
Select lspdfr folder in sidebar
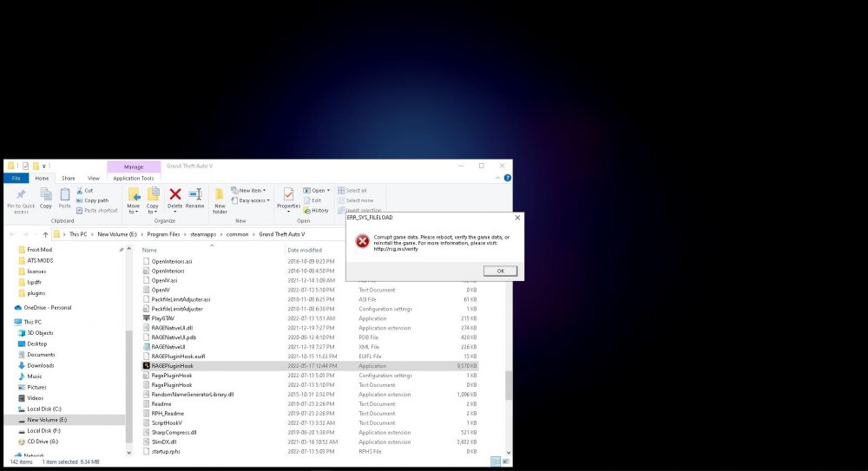coord(35,282)
